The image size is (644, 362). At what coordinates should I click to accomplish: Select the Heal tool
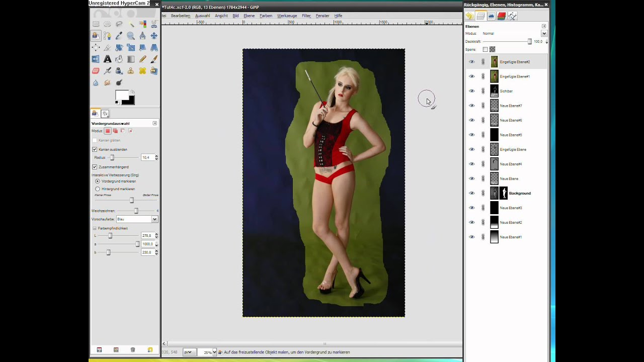(x=142, y=71)
